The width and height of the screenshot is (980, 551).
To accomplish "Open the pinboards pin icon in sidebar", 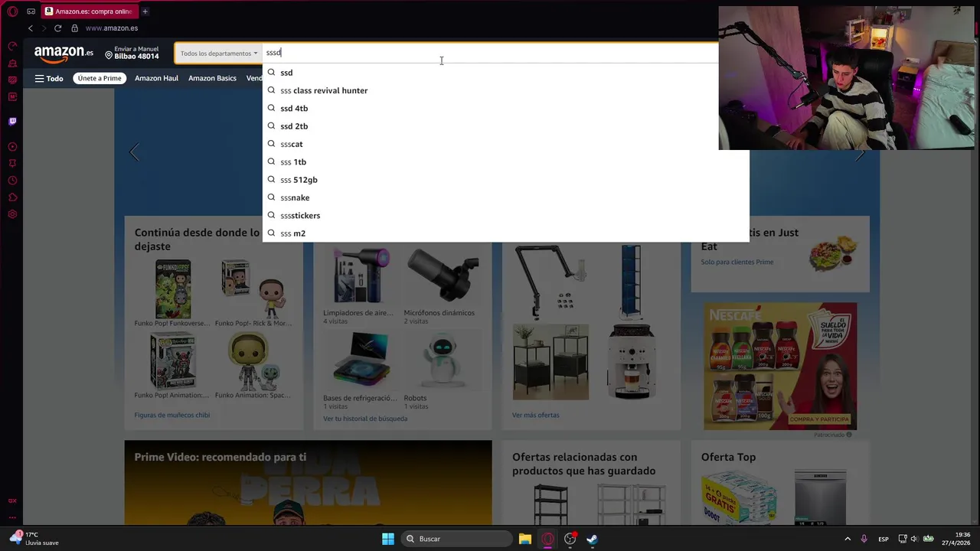I will pos(12,163).
